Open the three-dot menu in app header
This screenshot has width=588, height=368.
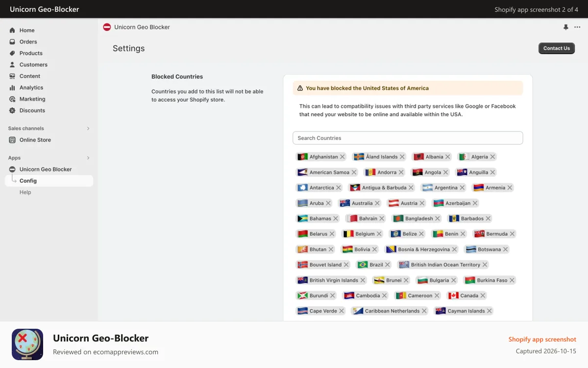(578, 27)
